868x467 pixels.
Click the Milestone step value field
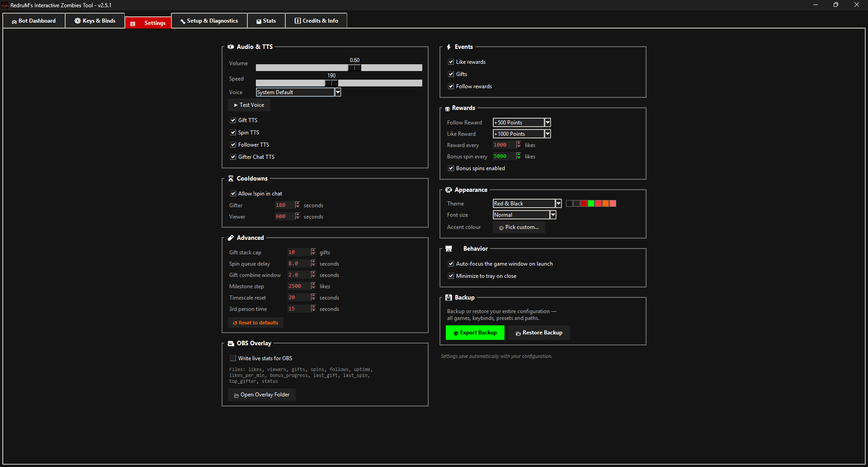click(299, 286)
